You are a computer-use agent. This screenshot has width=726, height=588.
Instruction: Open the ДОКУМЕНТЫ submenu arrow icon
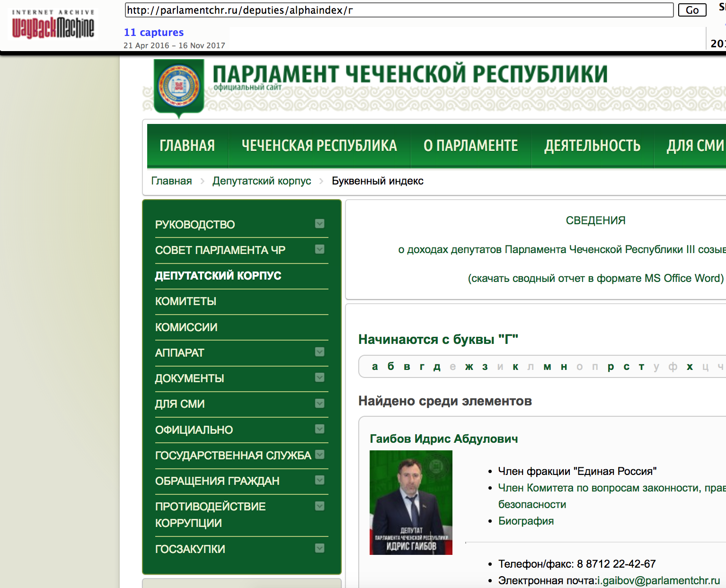click(x=320, y=377)
